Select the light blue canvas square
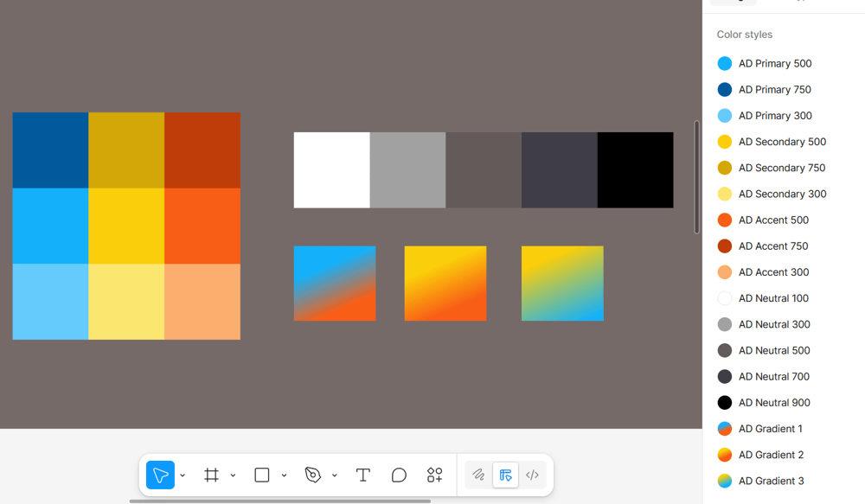Image resolution: width=865 pixels, height=504 pixels. tap(50, 302)
